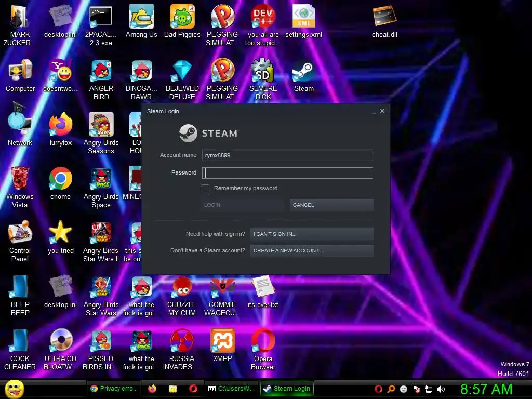Screen dimensions: 532x399
Task: Open the Steam desktop shortcut
Action: [x=303, y=76]
